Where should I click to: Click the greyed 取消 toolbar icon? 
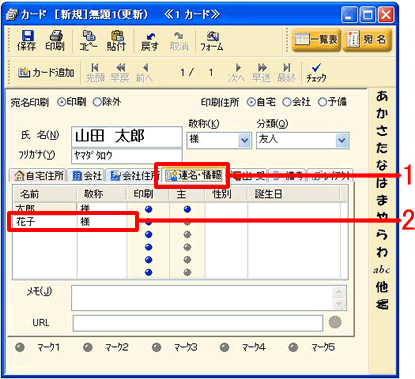179,41
